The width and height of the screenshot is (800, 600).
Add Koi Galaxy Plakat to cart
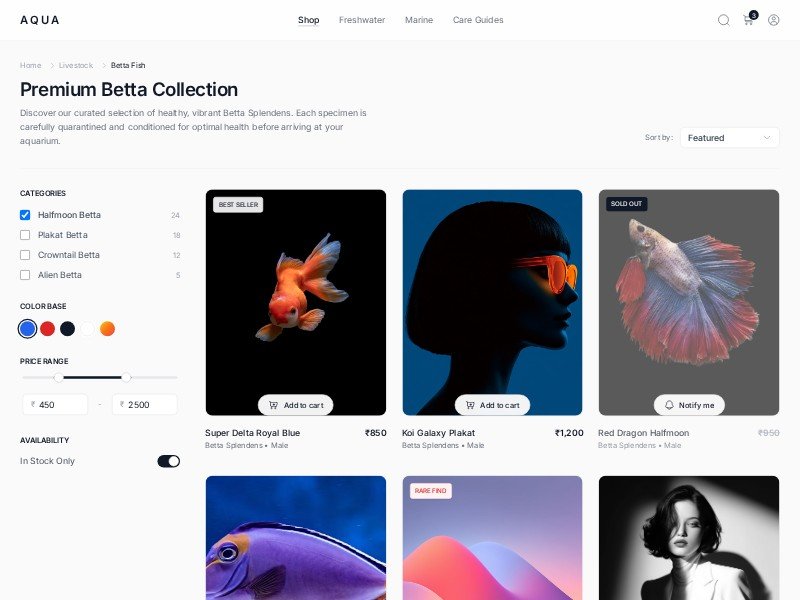coord(492,405)
